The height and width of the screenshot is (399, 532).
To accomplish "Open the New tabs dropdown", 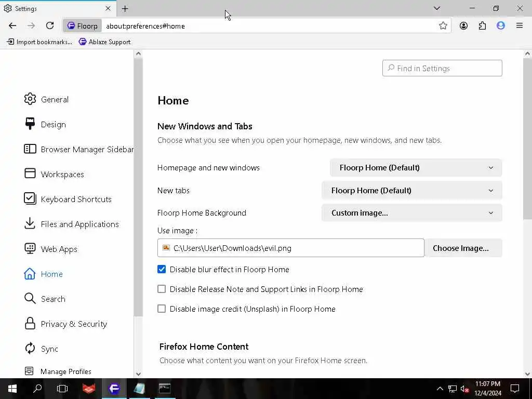I will [411, 190].
